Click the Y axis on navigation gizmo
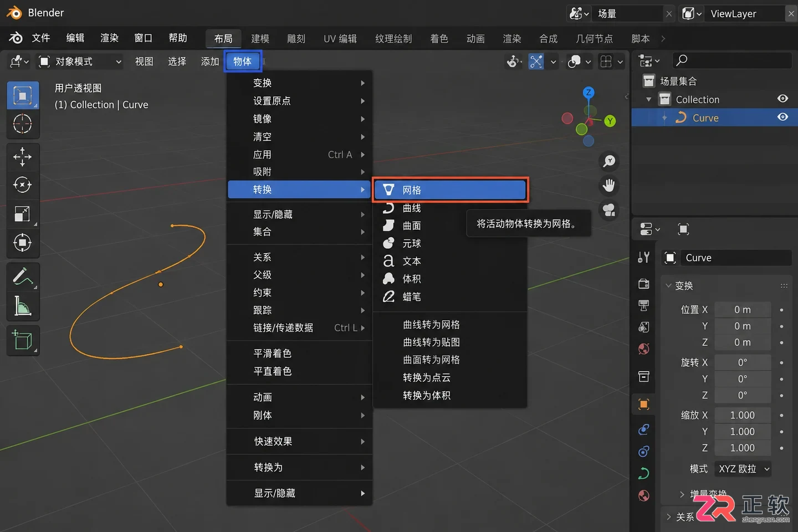Screen dimensions: 798x532 (610, 121)
